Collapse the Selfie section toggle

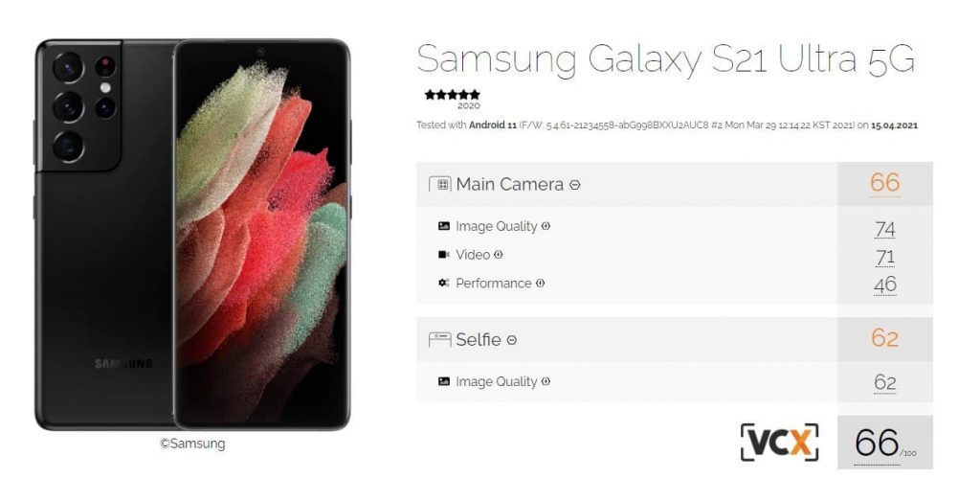tap(511, 341)
